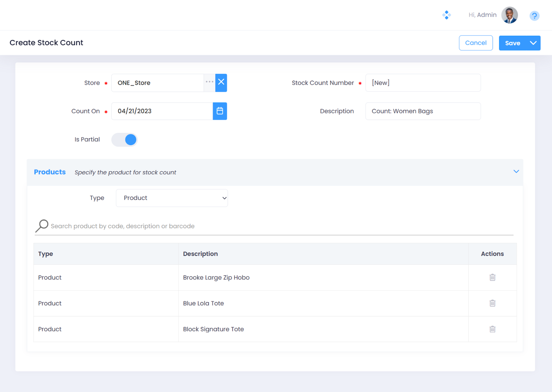
Task: Open the Type dropdown set to Product
Action: [172, 198]
